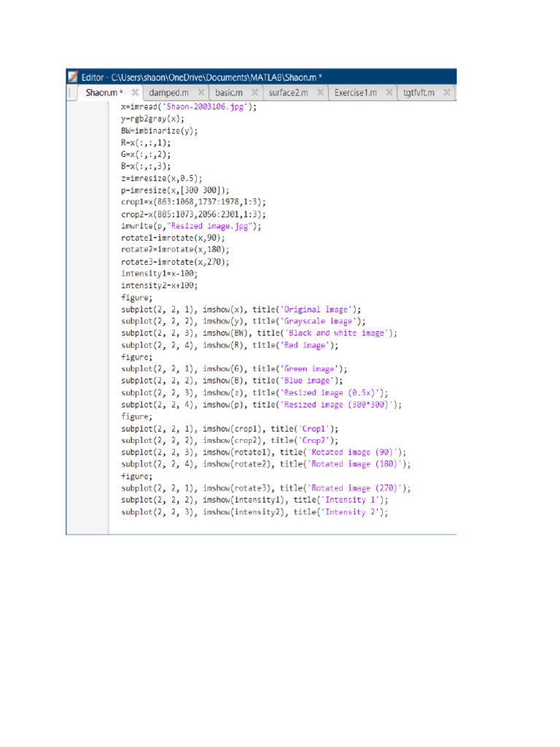Open the surface2.m tab
Image resolution: width=560 pixels, height=747 pixels.
[288, 93]
